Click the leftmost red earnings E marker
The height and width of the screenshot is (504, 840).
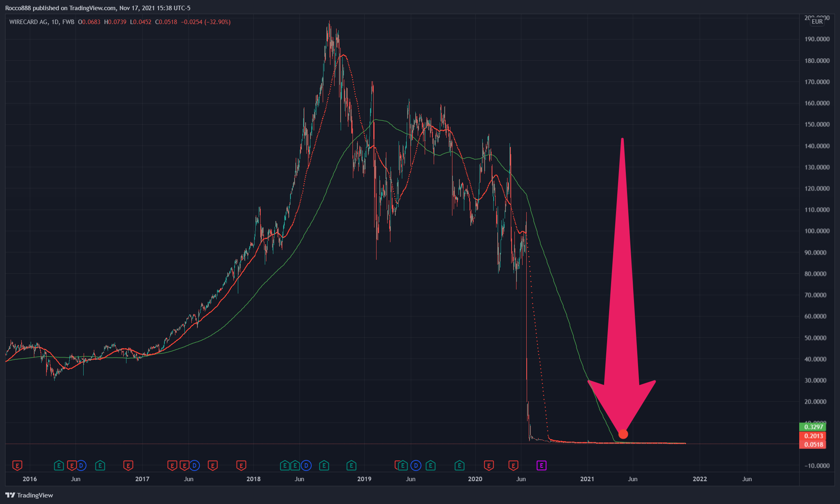pyautogui.click(x=17, y=465)
